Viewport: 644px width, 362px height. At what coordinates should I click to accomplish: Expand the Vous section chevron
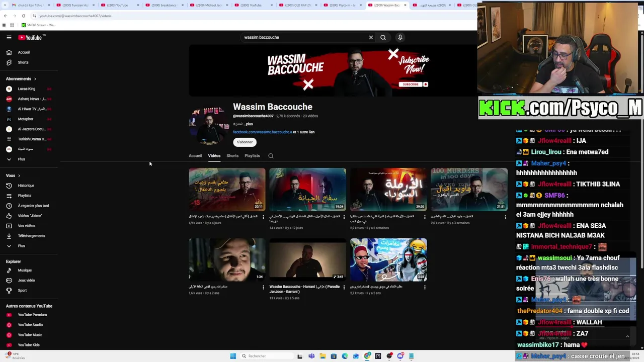tap(19, 175)
